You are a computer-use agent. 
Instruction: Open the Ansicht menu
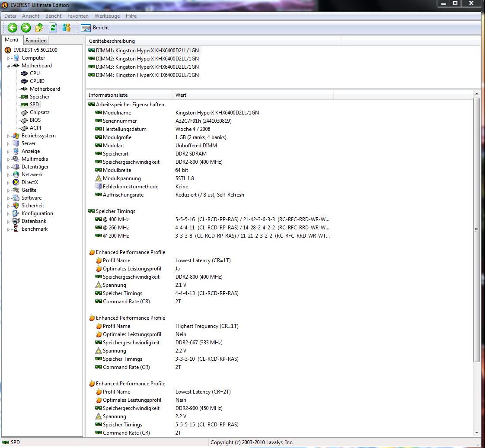[31, 16]
